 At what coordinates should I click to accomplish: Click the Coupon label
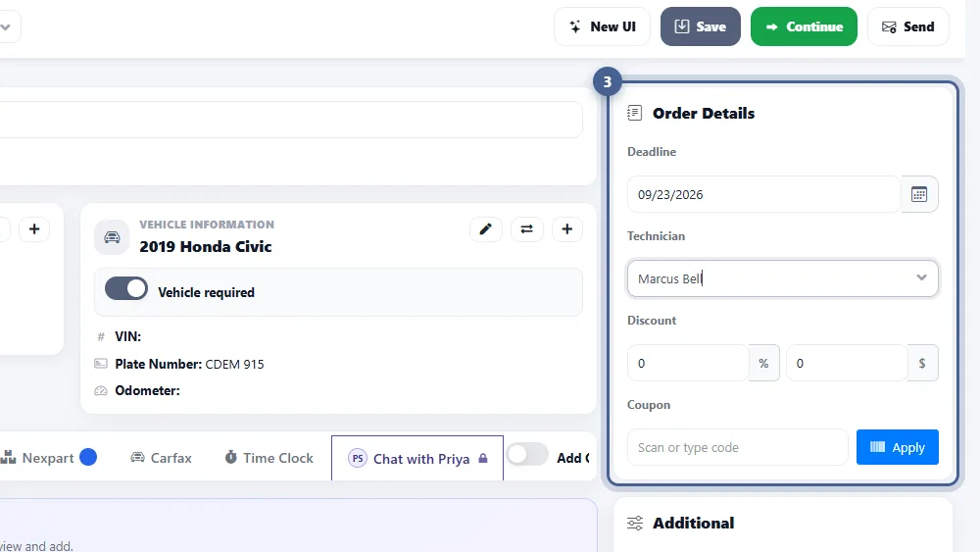coord(649,405)
